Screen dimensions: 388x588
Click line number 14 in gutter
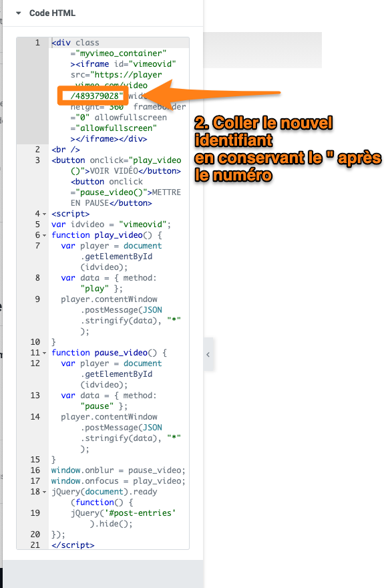(x=35, y=417)
